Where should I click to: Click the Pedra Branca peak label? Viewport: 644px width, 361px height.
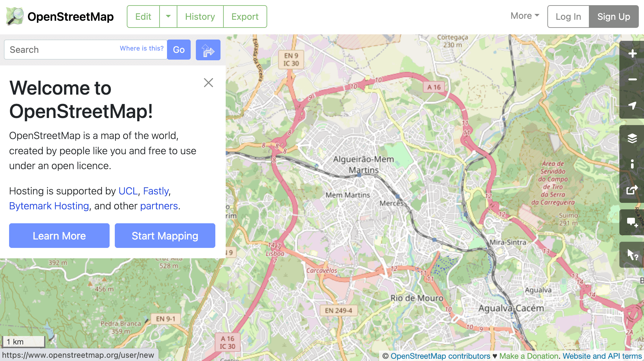(x=121, y=327)
